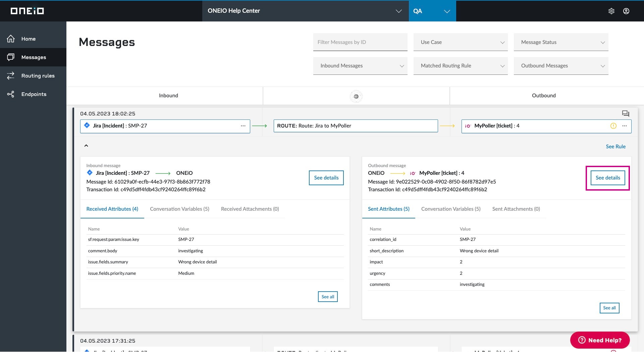Click ROUTE: Route: Jira to MyPoller box
The image size is (644, 352).
point(356,126)
